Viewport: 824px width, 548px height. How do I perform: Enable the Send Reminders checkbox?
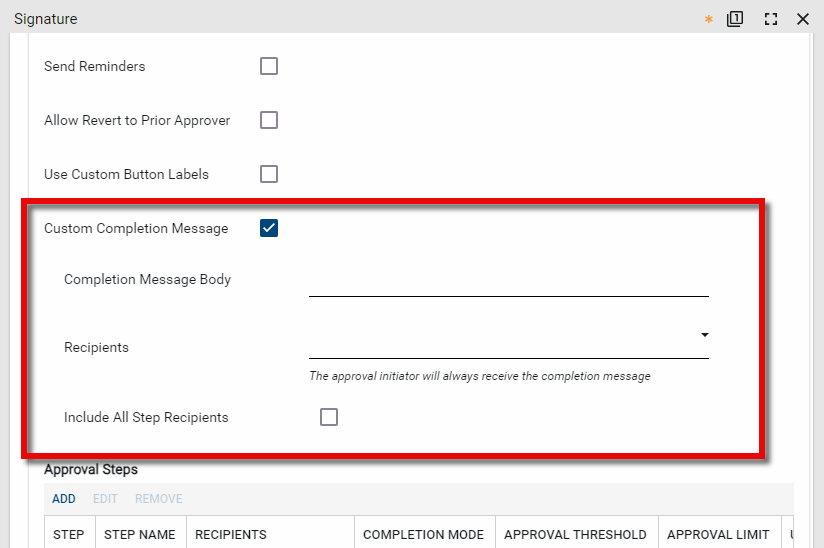(269, 66)
